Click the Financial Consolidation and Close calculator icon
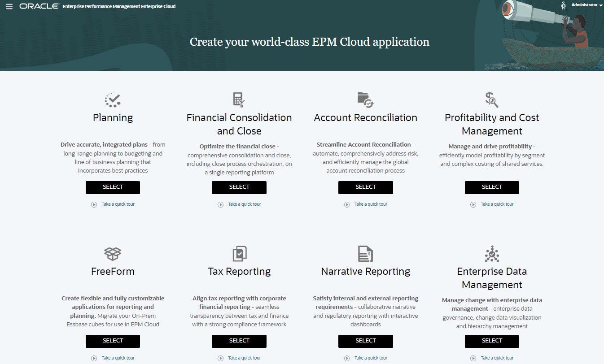Image resolution: width=604 pixels, height=364 pixels. (x=239, y=100)
